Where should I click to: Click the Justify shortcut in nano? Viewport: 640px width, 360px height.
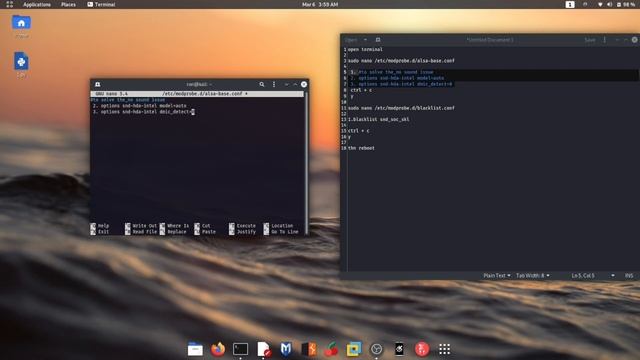click(242, 232)
